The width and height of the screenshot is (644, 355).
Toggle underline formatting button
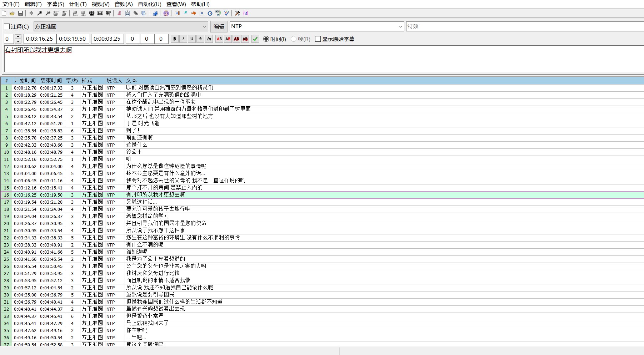pyautogui.click(x=192, y=39)
